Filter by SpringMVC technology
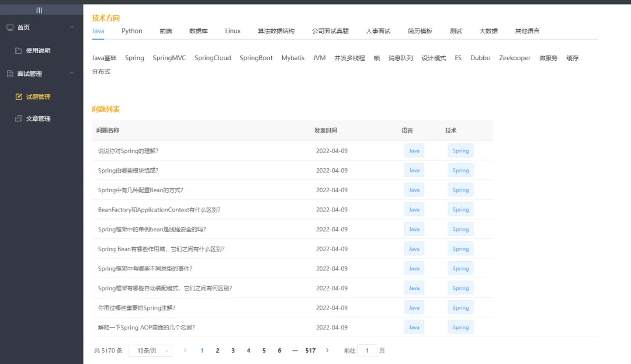The height and width of the screenshot is (364, 631). click(169, 58)
